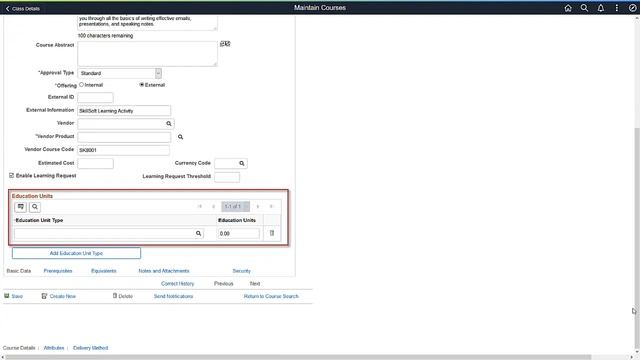Click the Create New link text
640x360 pixels.
coord(62,296)
